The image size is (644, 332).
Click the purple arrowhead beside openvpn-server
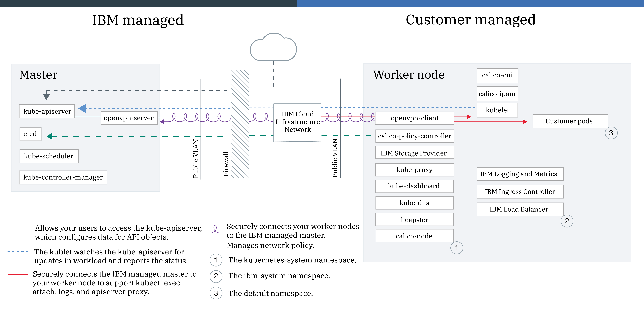click(162, 122)
